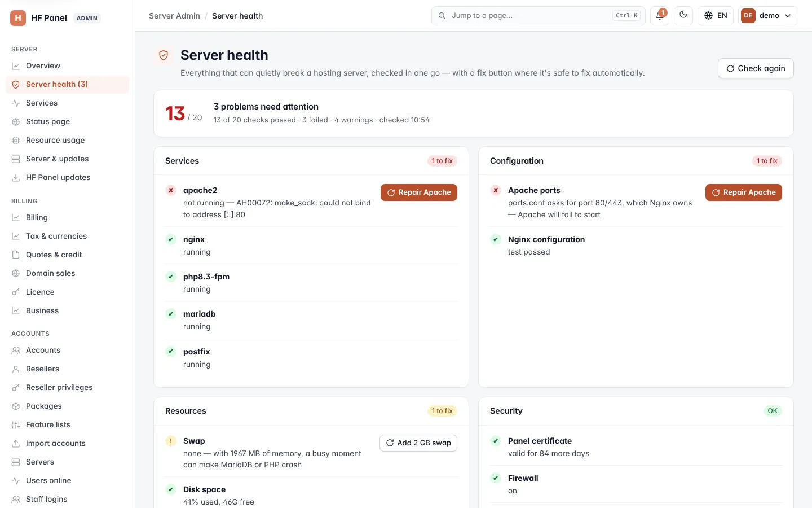Viewport: 812px width, 508px height.
Task: Open language selector EN
Action: 716,16
